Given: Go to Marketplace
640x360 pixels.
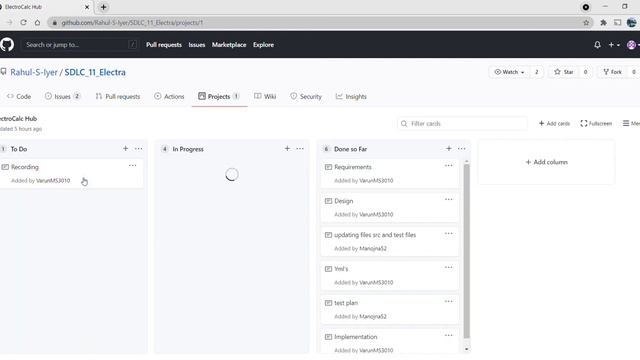Looking at the screenshot, I should pyautogui.click(x=229, y=45).
